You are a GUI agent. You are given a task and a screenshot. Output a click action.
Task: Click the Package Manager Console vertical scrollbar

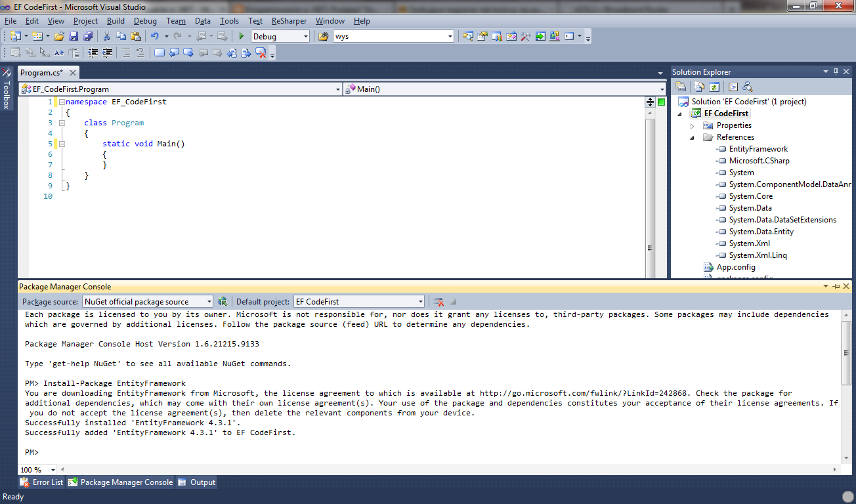click(846, 353)
